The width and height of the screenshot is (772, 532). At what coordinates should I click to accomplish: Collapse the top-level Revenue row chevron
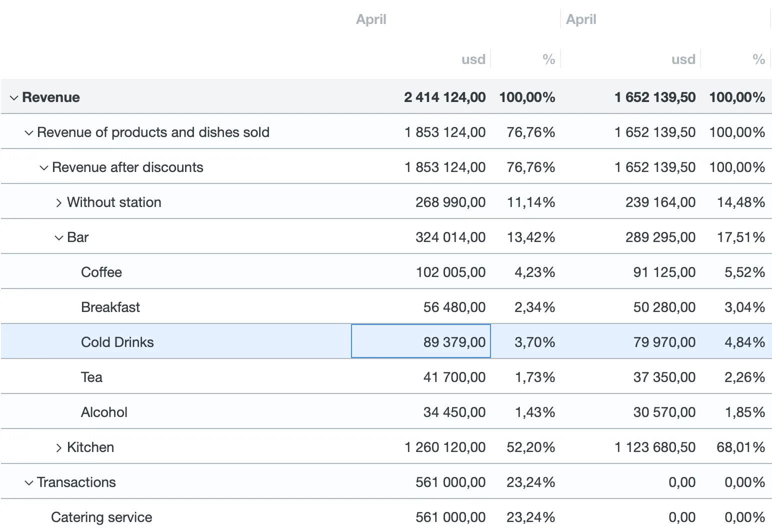coord(14,97)
